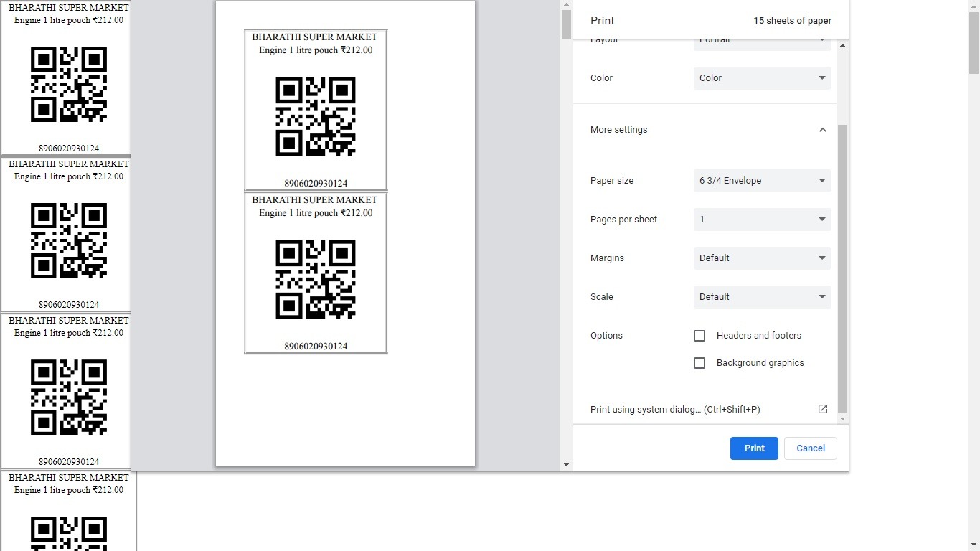980x551 pixels.
Task: Open the Margins dropdown
Action: (x=762, y=258)
